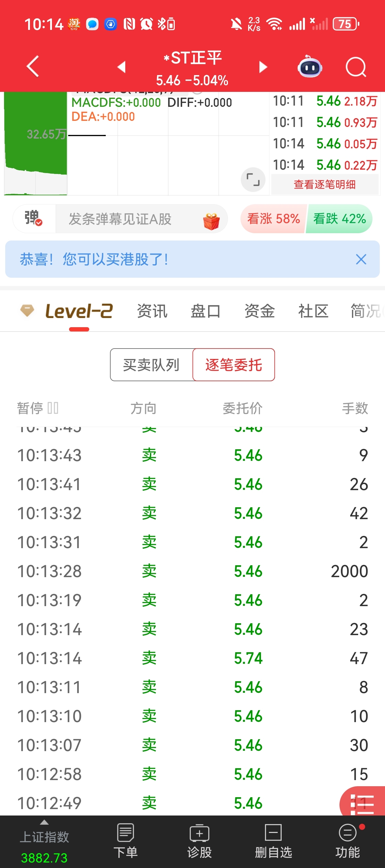Select the 10:13:41 order row
Viewport: 385px width, 868px height.
tap(192, 484)
